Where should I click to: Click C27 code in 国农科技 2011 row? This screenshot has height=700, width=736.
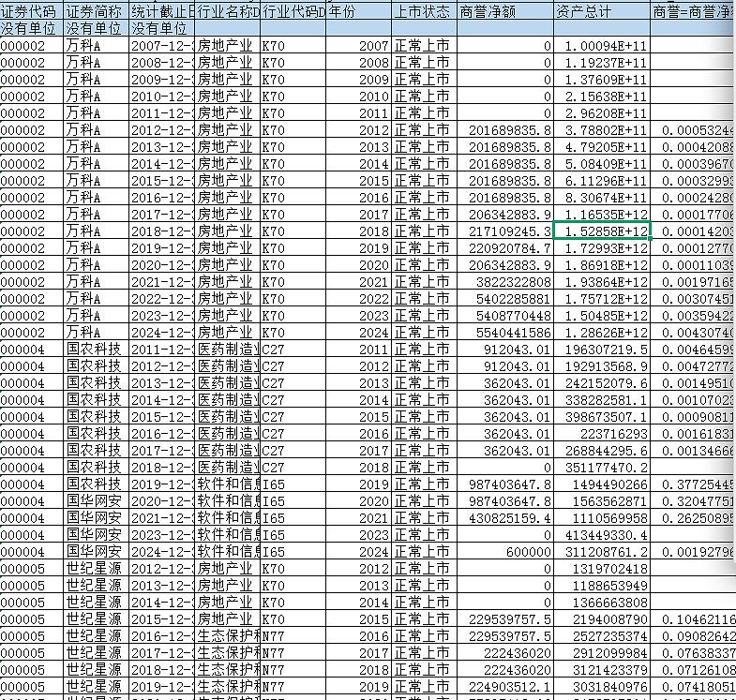[293, 349]
